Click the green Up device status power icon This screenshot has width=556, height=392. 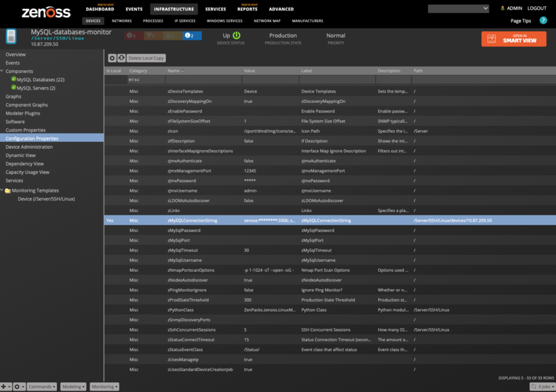tap(236, 35)
